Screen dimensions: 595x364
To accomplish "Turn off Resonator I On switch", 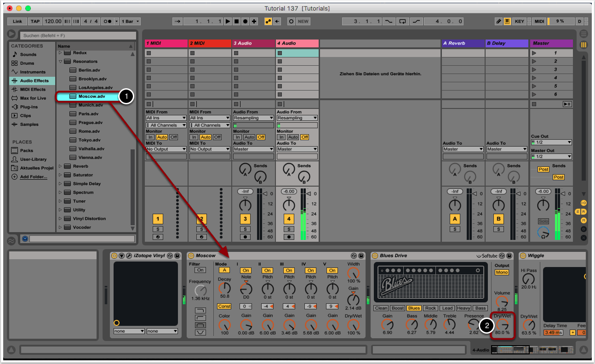I will pyautogui.click(x=246, y=271).
